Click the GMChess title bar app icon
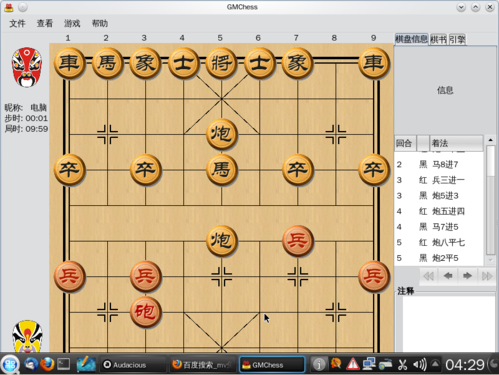Viewport: 499px width, 375px height. point(9,7)
